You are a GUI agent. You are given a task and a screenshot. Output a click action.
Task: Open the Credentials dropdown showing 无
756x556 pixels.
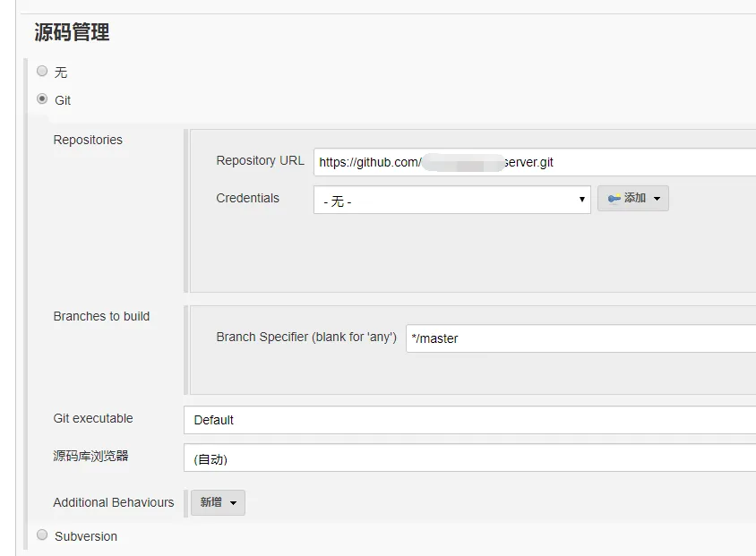coord(451,200)
